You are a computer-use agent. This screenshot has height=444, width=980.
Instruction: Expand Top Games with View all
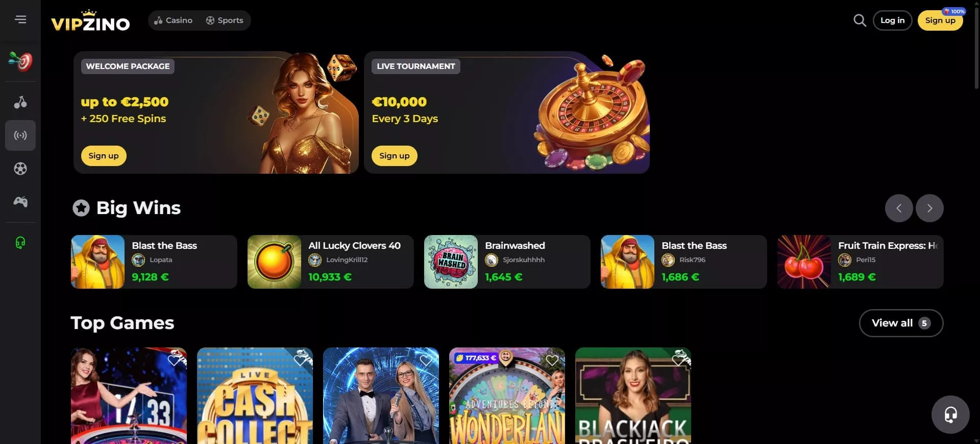click(901, 323)
